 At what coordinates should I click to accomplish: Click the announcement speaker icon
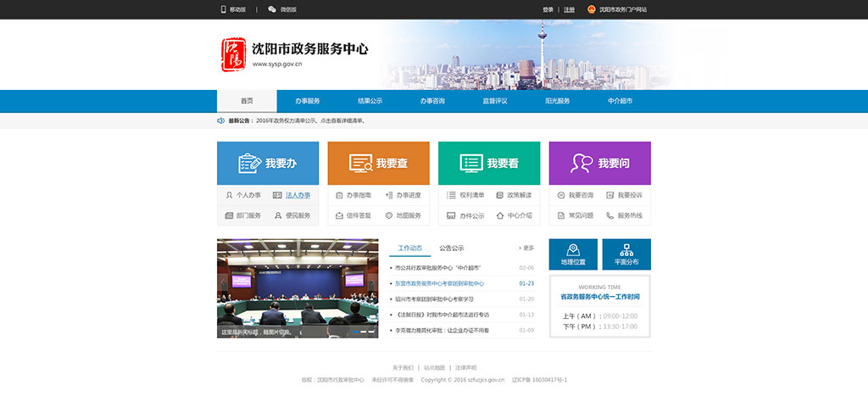pyautogui.click(x=221, y=121)
